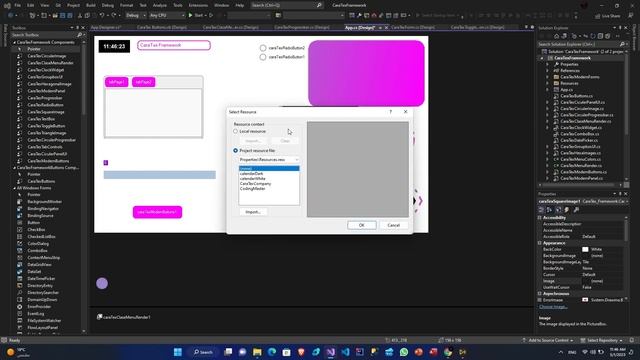Click the blue progress bar on form
Screen dimensions: 640x360
tap(160, 175)
